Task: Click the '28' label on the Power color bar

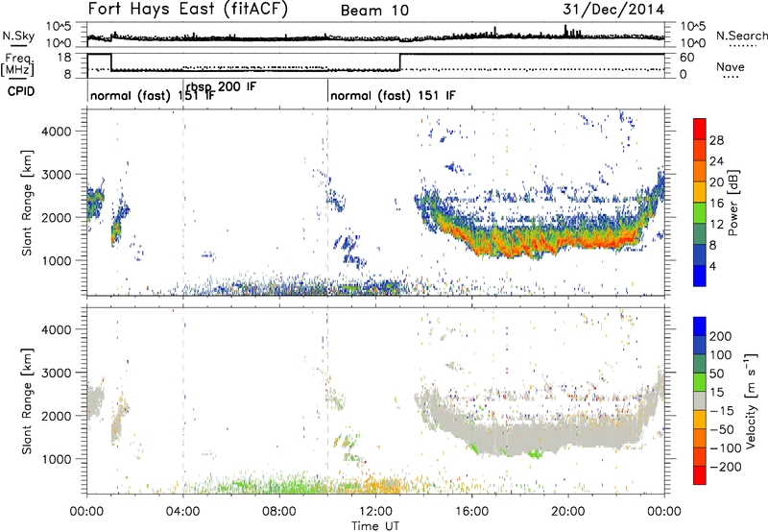Action: [716, 140]
